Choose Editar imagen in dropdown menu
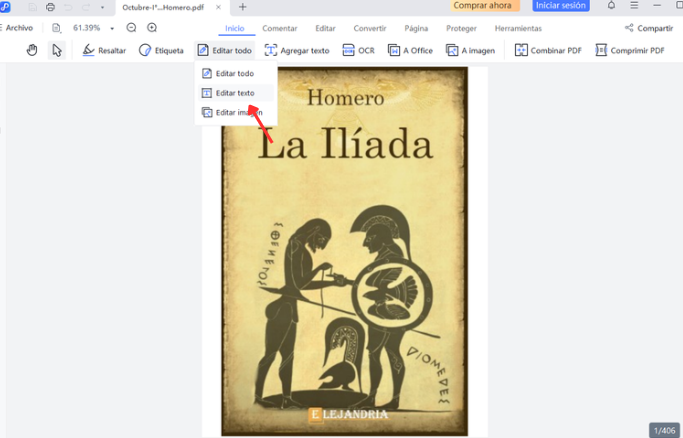The height and width of the screenshot is (438, 683). point(235,112)
